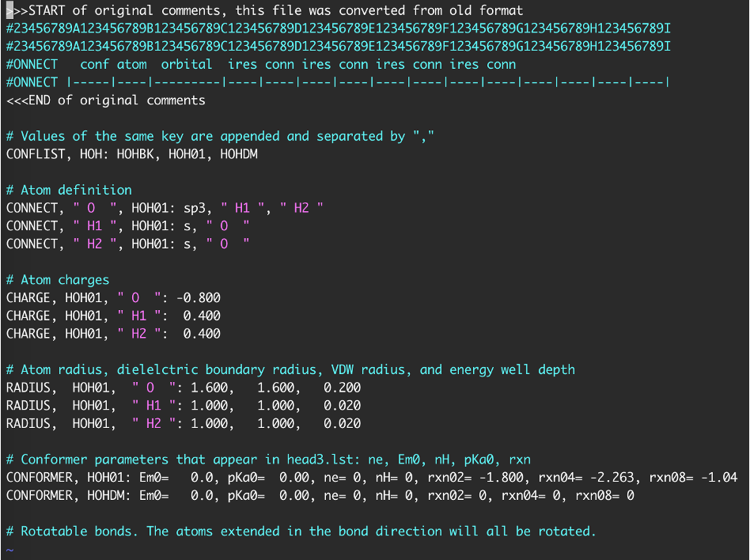Click the word 'RADIUS' on the H2 line
This screenshot has width=750, height=560.
(x=28, y=423)
